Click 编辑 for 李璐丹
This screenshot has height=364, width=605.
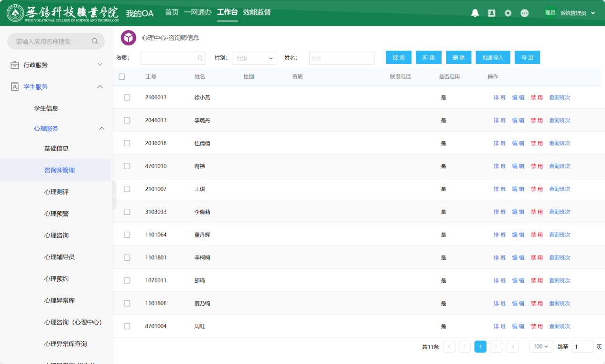pyautogui.click(x=518, y=120)
